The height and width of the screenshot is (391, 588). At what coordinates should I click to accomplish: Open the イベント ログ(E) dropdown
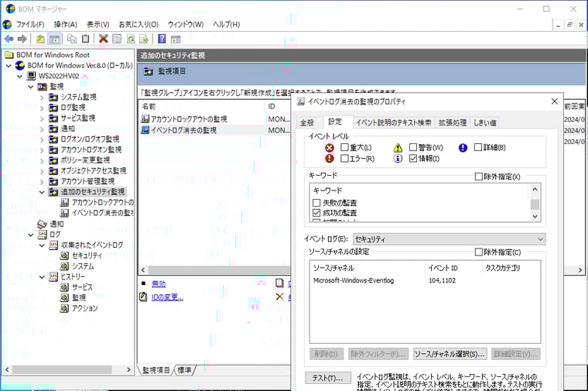[449, 239]
